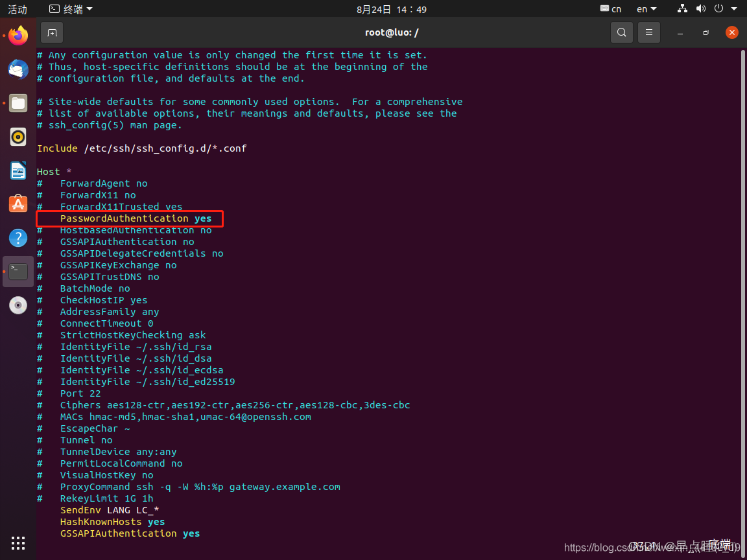Open LibreOffice Writer from dock

18,170
